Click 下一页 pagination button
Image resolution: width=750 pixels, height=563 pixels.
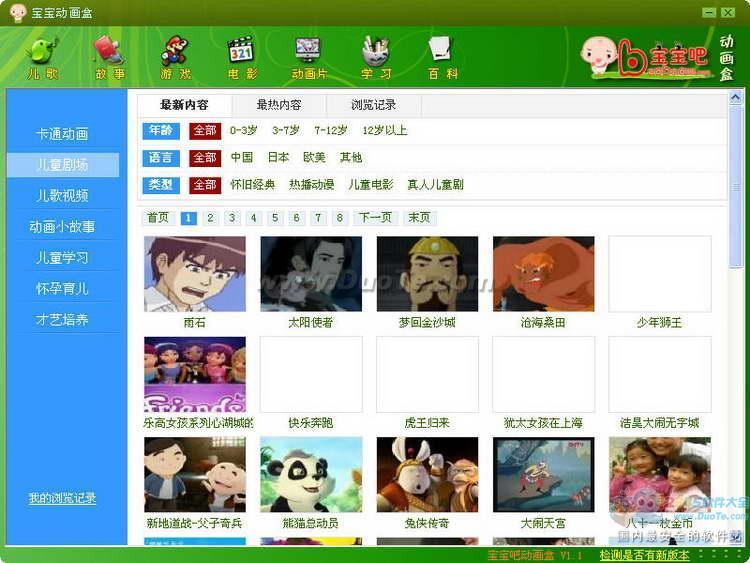[375, 218]
